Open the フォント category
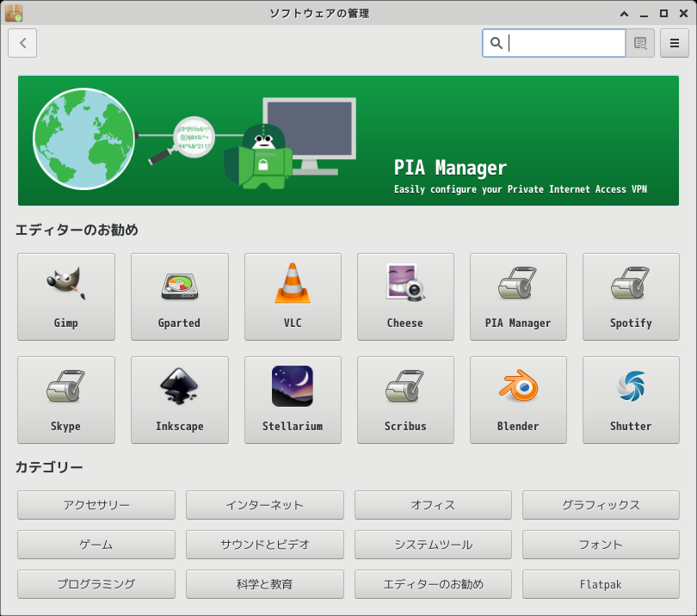697x616 pixels. pos(601,545)
